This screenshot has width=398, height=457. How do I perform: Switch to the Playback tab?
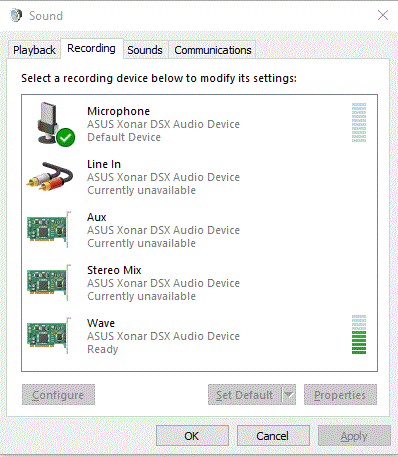point(34,50)
